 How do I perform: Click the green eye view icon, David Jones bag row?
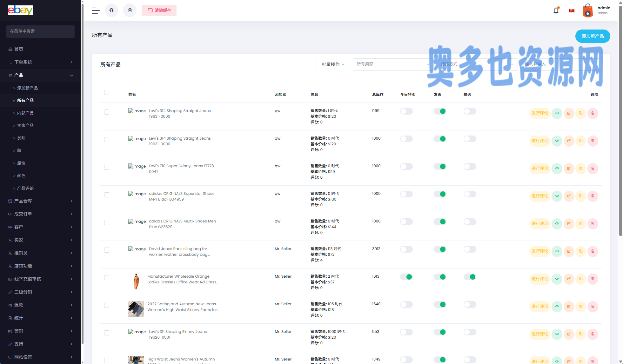click(x=557, y=251)
